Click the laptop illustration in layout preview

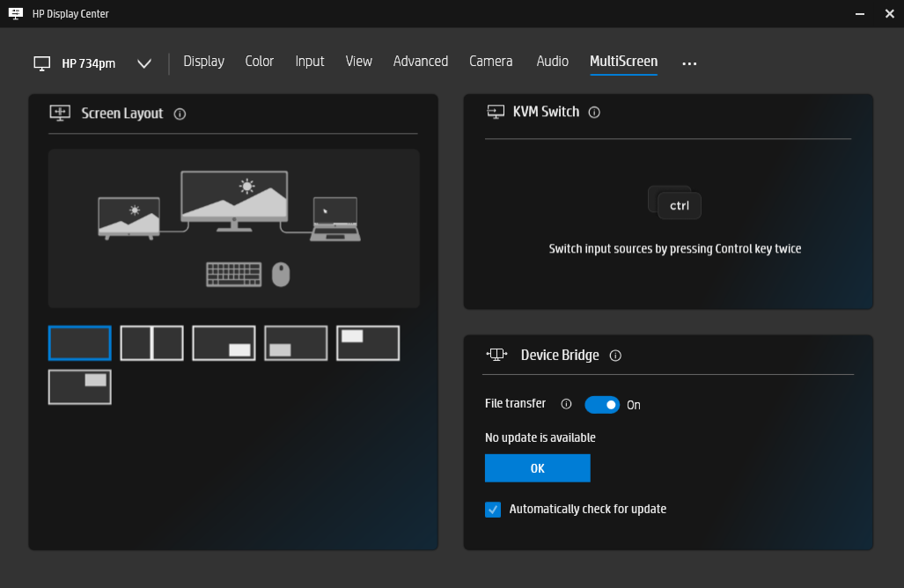pos(335,219)
